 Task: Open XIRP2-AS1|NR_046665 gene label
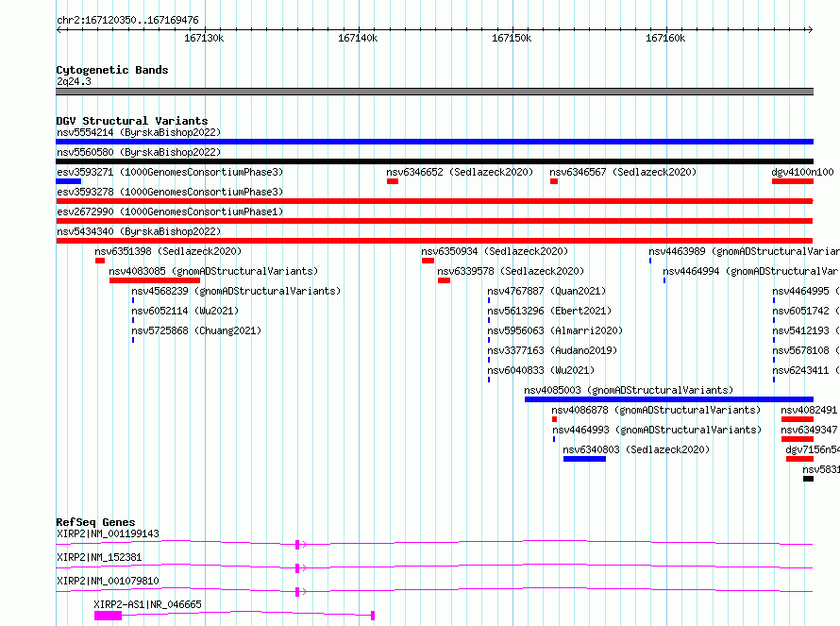148,604
